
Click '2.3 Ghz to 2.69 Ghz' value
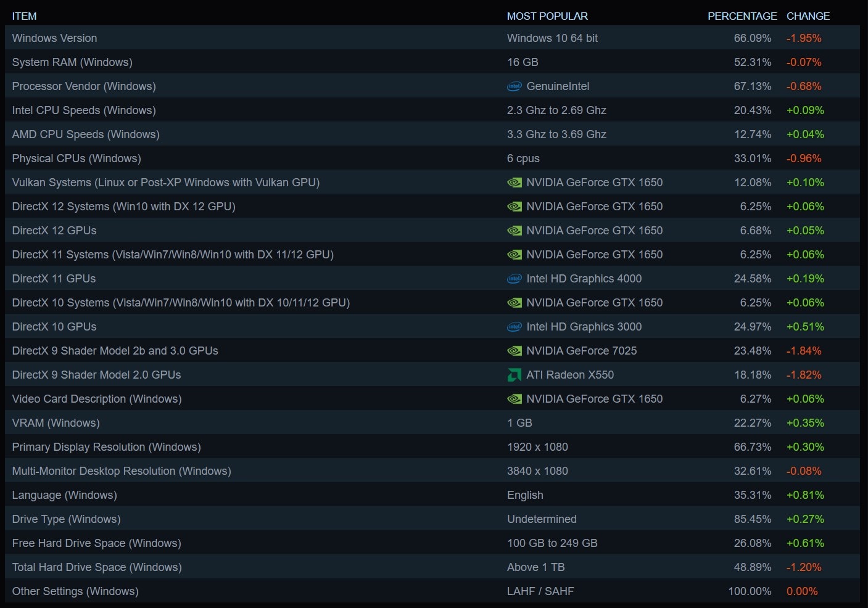(x=556, y=110)
